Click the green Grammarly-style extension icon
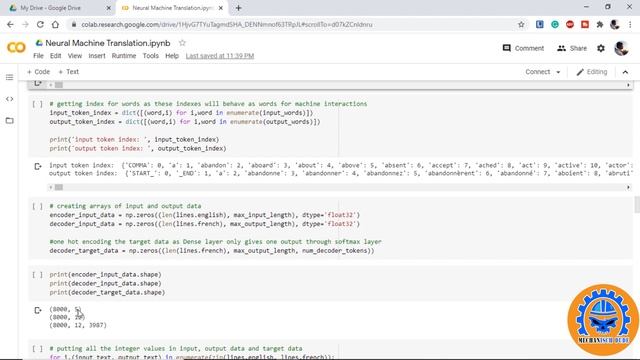This screenshot has height=360, width=640. 555,24
